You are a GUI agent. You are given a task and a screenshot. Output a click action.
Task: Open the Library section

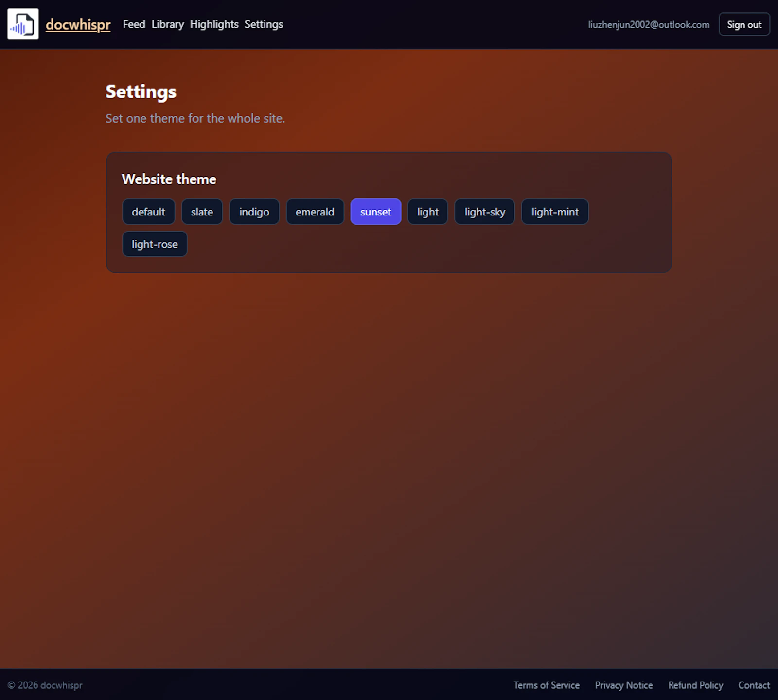click(168, 24)
